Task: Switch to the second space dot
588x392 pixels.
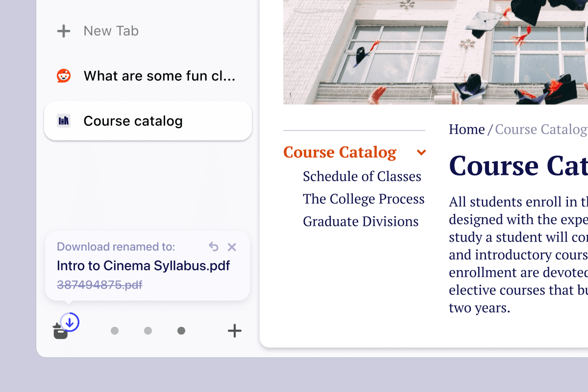Action: click(x=148, y=331)
